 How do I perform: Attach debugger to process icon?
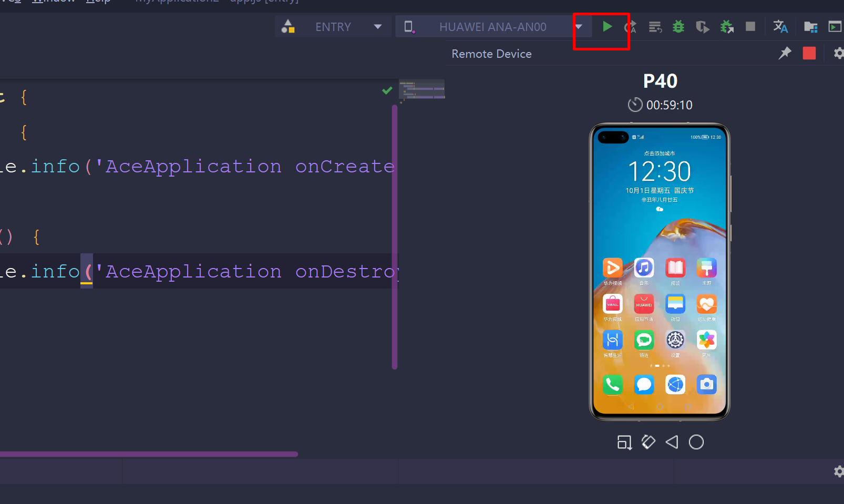click(x=727, y=27)
